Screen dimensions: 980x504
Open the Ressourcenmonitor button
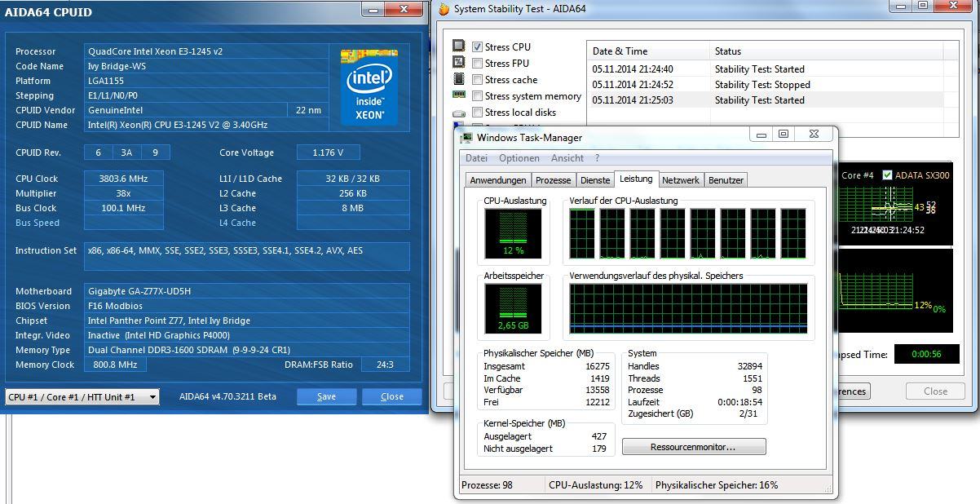(694, 447)
